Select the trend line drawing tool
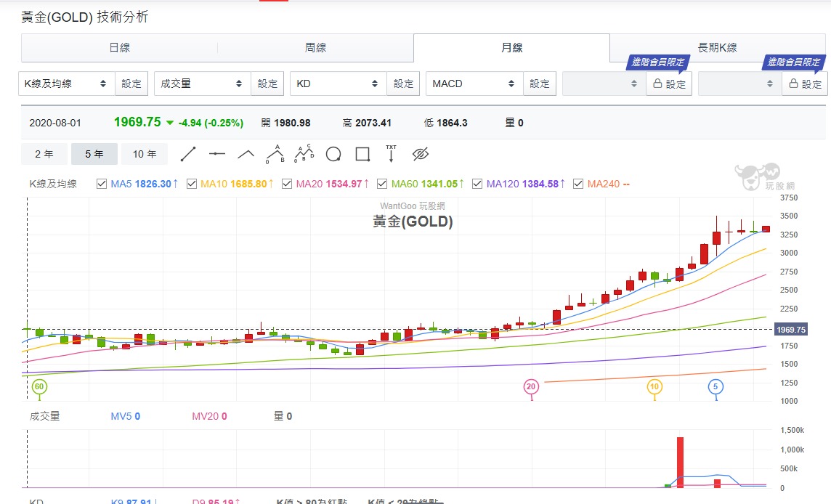Image resolution: width=831 pixels, height=504 pixels. pyautogui.click(x=188, y=154)
